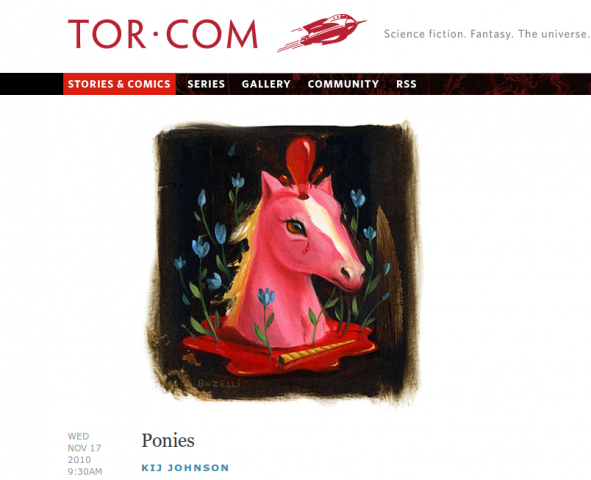Image resolution: width=591 pixels, height=480 pixels.
Task: Click the empty black nav bar left edge
Action: tap(31, 84)
